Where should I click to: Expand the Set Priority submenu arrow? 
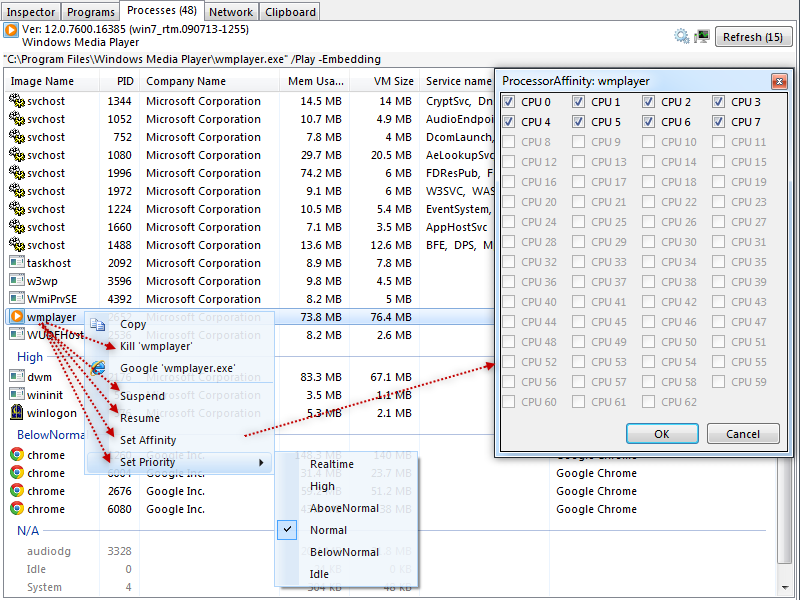[x=261, y=462]
